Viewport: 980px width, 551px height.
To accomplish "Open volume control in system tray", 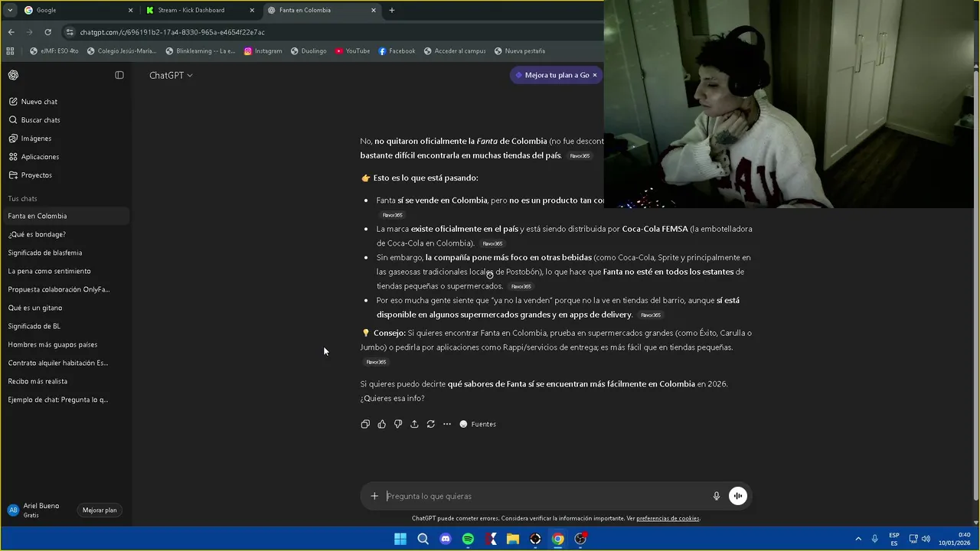I will [926, 539].
